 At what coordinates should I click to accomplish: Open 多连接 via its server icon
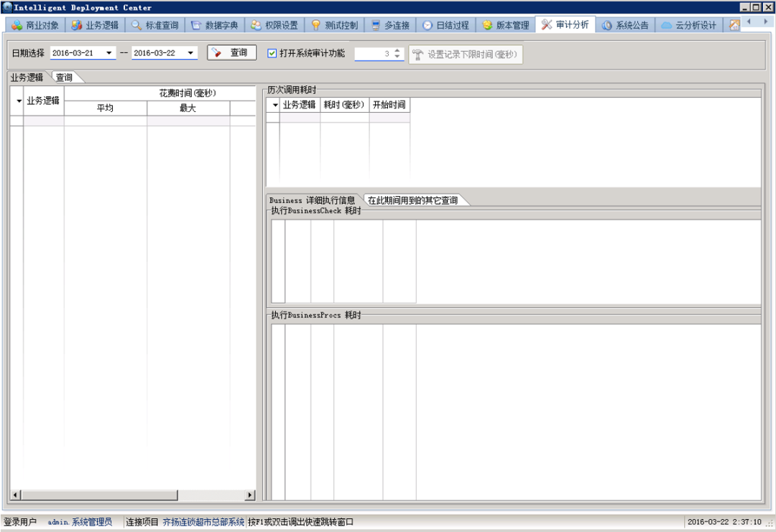pyautogui.click(x=376, y=25)
